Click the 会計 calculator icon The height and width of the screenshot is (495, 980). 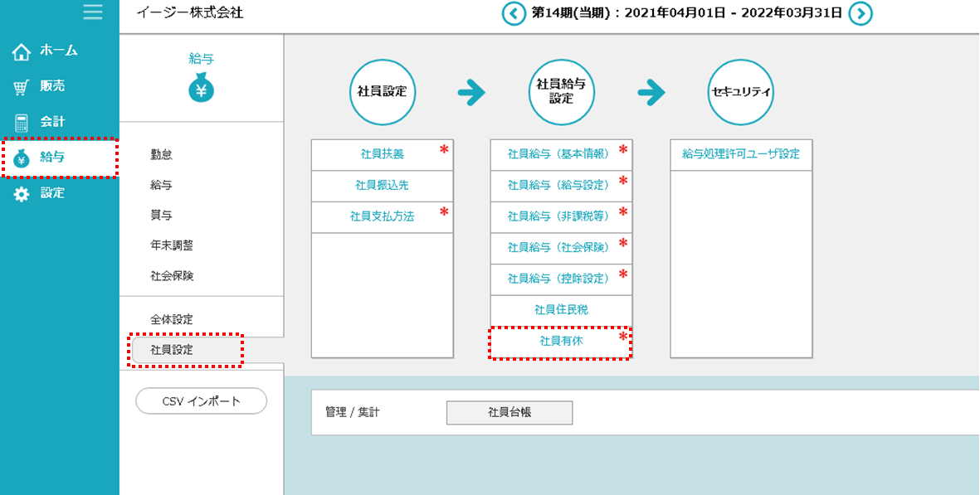pyautogui.click(x=22, y=123)
